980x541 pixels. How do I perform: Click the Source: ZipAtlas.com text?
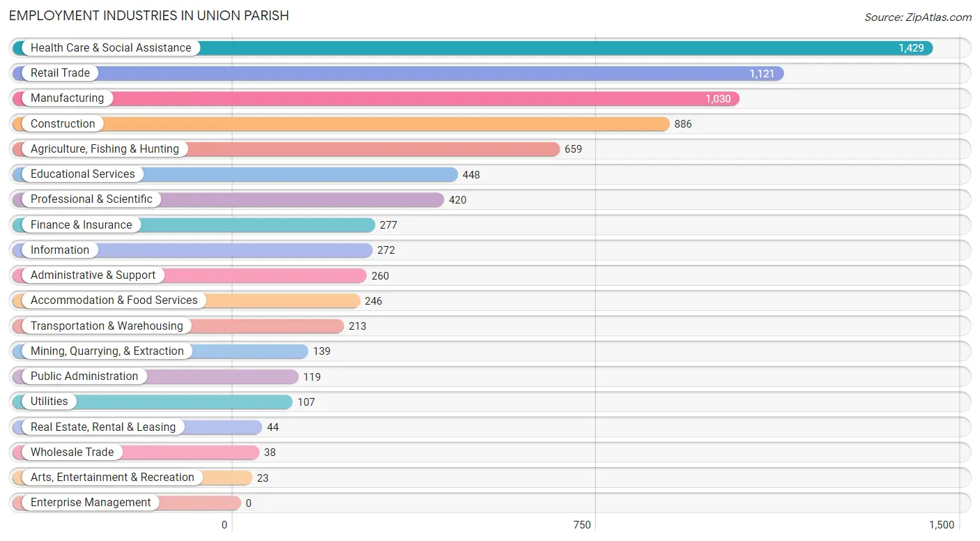point(918,17)
